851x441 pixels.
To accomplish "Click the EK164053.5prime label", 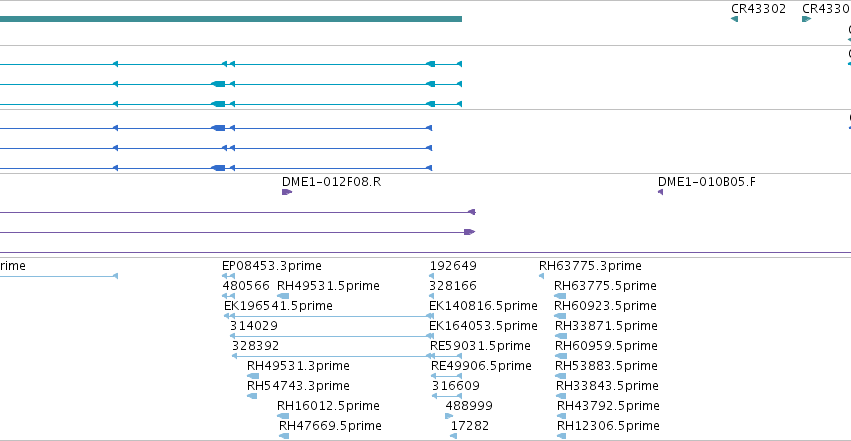I will point(483,326).
